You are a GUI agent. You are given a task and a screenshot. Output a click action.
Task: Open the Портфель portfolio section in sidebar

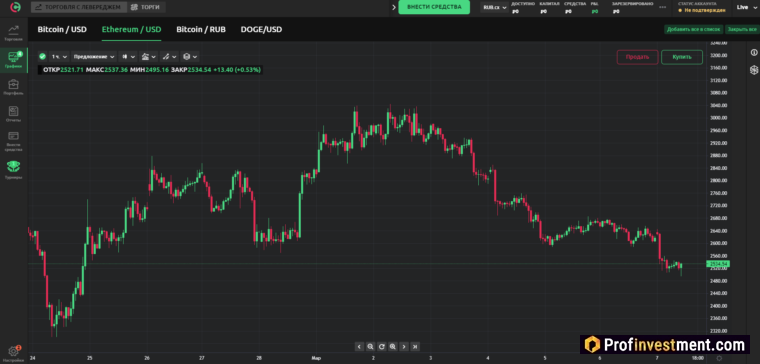(14, 87)
